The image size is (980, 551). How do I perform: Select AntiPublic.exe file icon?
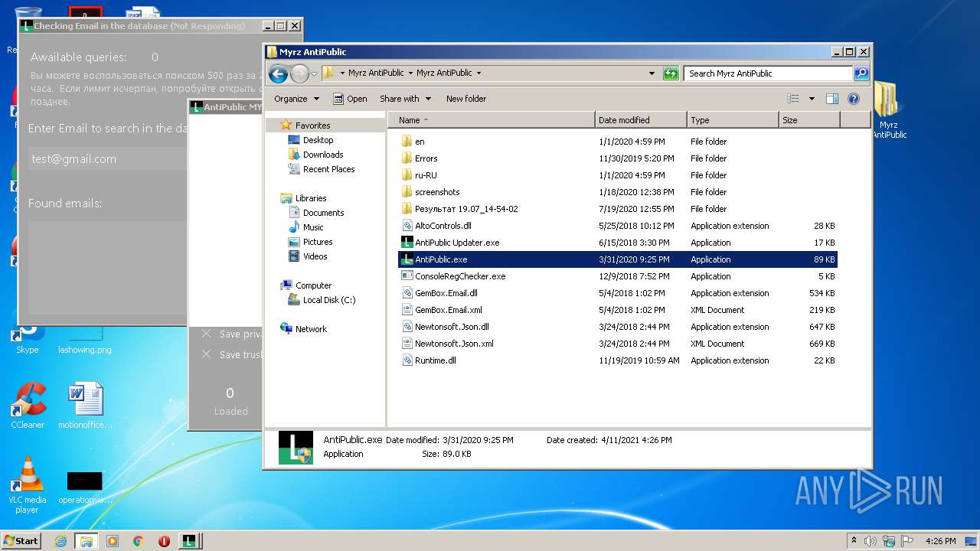click(x=407, y=259)
